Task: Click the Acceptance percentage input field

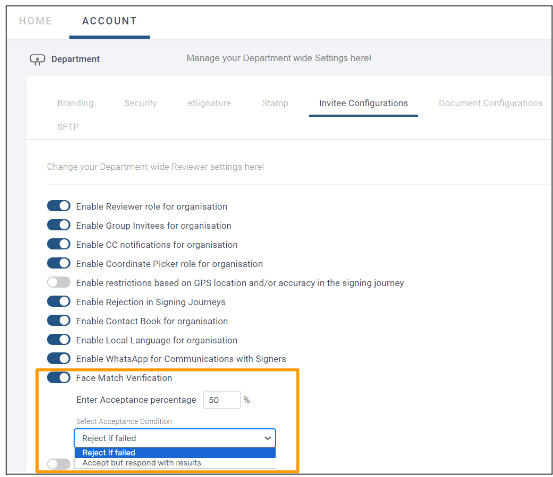Action: (x=222, y=400)
